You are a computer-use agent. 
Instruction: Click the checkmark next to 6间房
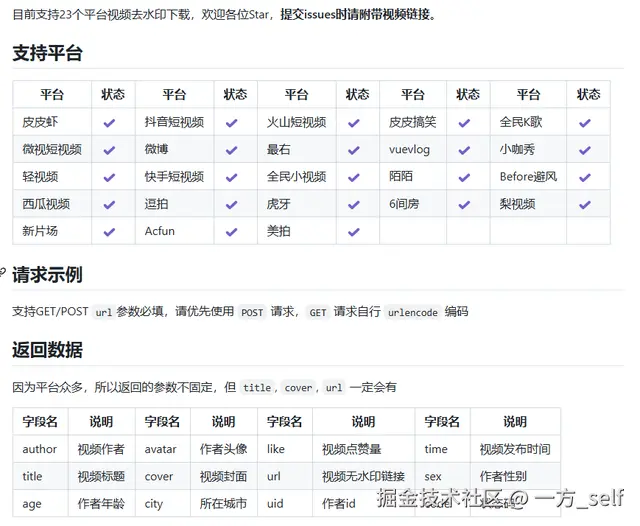point(464,204)
